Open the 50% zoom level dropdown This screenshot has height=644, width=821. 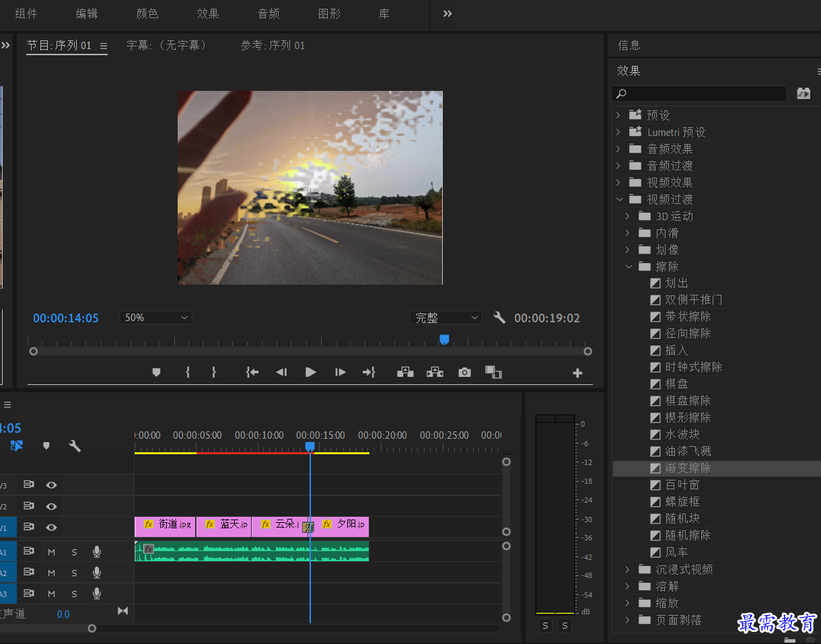coord(155,318)
